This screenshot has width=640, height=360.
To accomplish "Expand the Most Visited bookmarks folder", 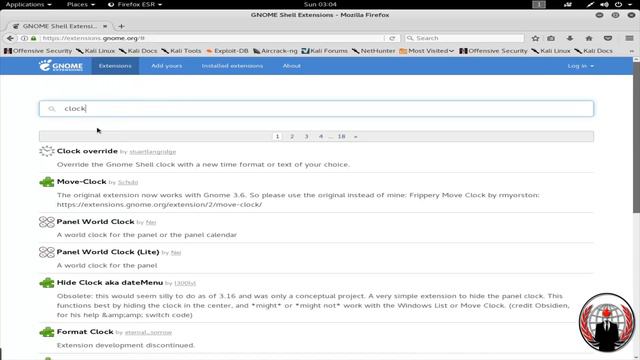I will click(427, 51).
